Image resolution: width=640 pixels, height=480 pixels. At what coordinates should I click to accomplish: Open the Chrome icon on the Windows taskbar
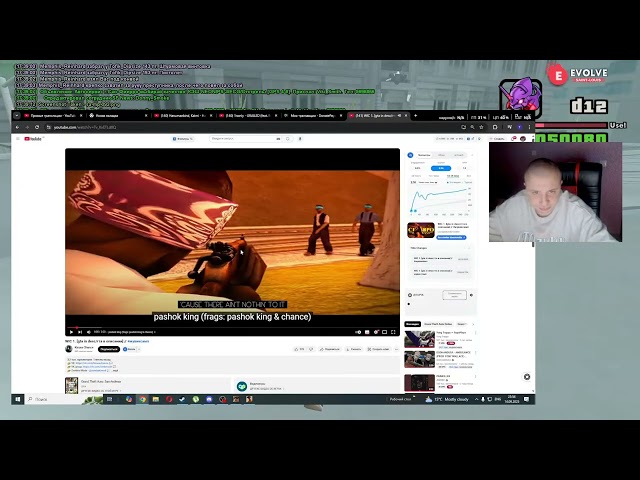(142, 399)
